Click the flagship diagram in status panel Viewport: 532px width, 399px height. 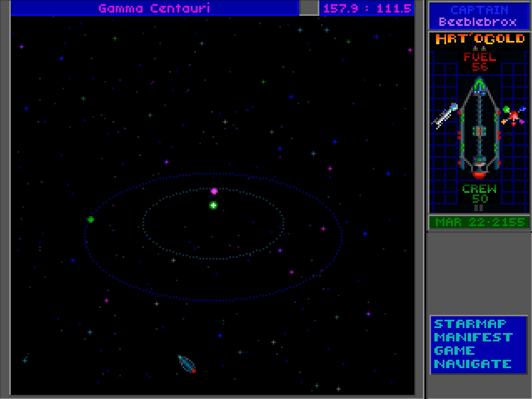point(479,128)
